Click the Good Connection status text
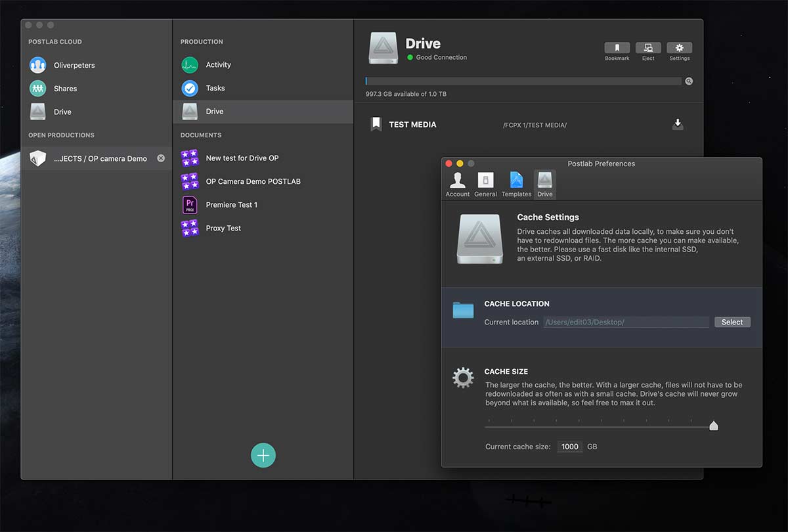 click(x=441, y=57)
